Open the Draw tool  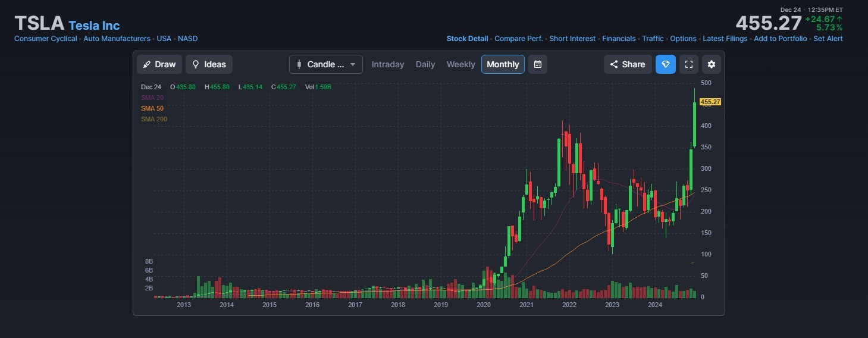tap(159, 64)
